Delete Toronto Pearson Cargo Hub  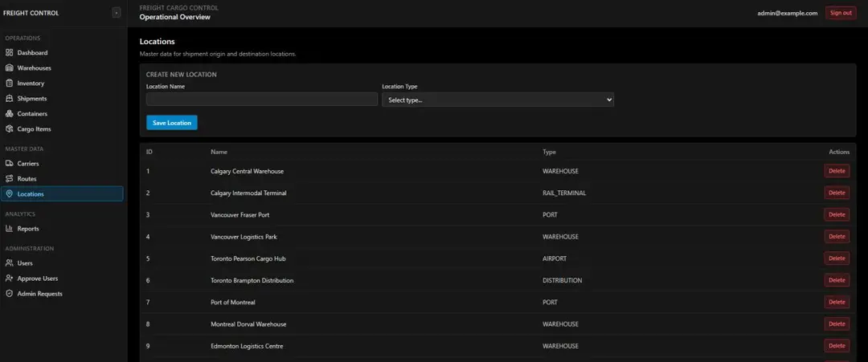(x=837, y=258)
